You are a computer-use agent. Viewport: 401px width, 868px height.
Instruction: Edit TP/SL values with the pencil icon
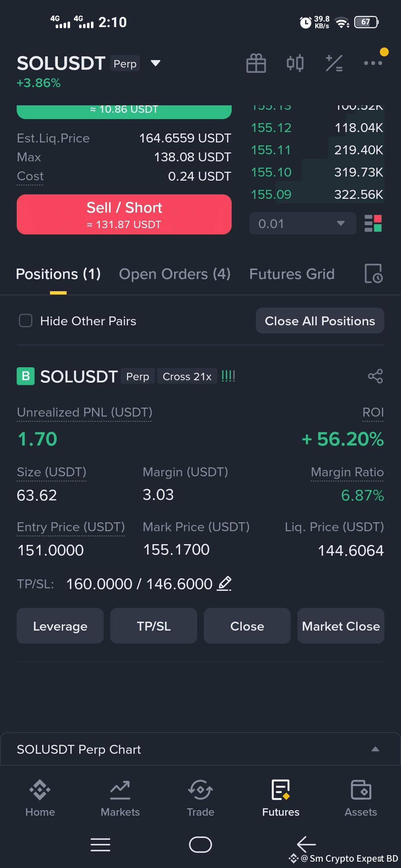[224, 583]
